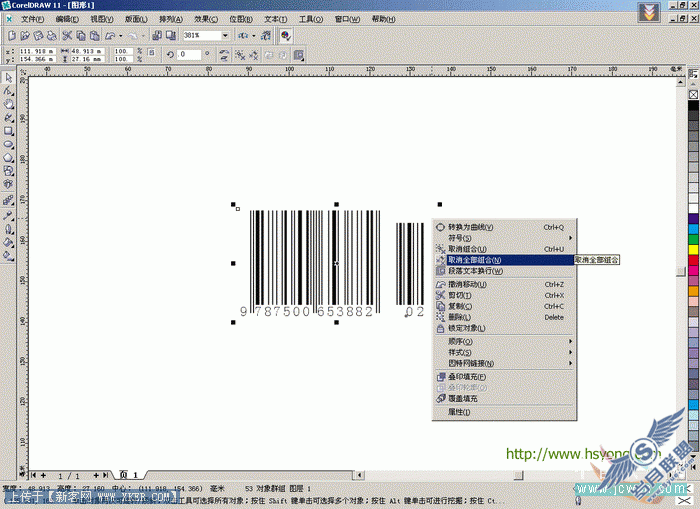Expand the 样式(S) submenu
The image size is (700, 509).
(504, 352)
